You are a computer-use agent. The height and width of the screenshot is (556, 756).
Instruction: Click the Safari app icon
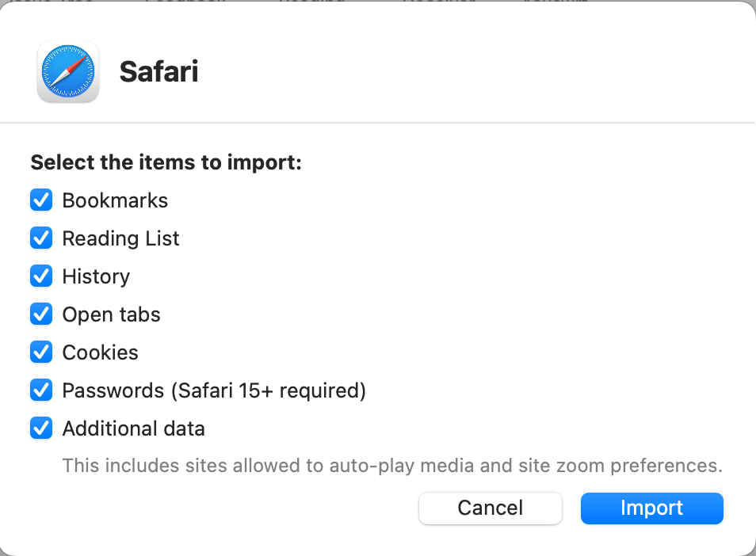(x=67, y=71)
